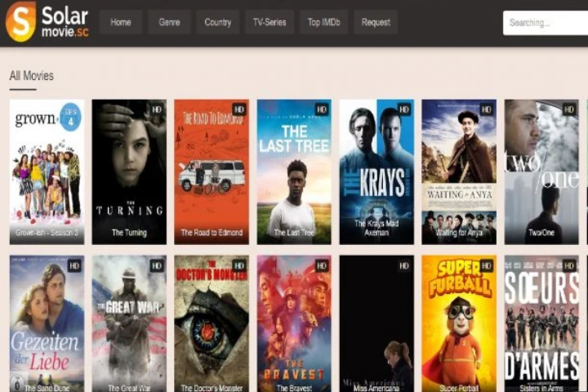Open Waiting for Anya poster

459,171
